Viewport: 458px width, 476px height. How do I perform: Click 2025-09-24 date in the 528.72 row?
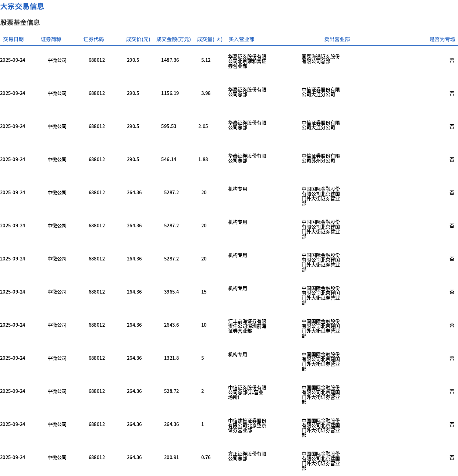tap(13, 391)
